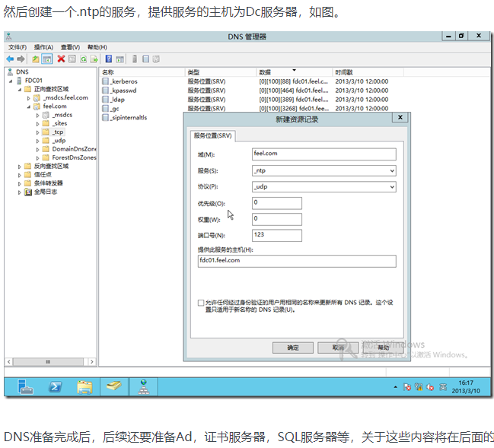Select the _msdcs folder under feel.com
Screen dimensions: 494x448
57,115
